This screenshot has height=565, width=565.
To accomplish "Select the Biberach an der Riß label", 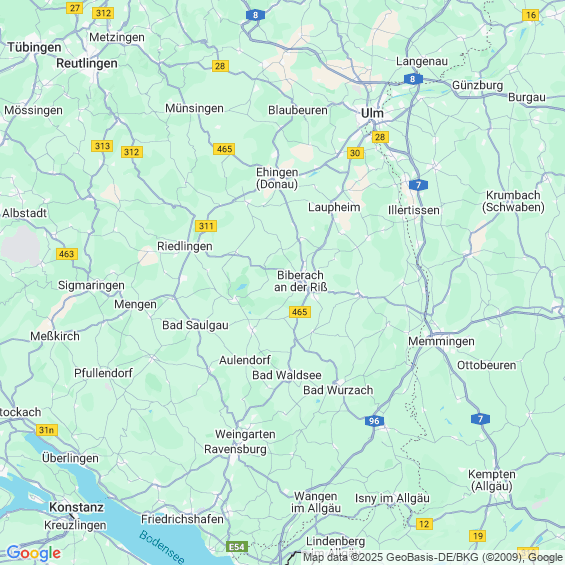I will [301, 281].
